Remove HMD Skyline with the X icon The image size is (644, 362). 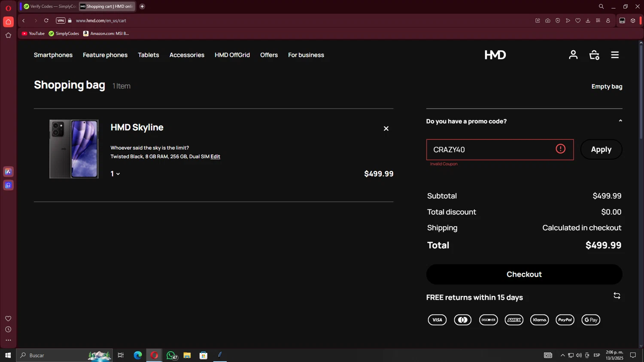(x=386, y=129)
